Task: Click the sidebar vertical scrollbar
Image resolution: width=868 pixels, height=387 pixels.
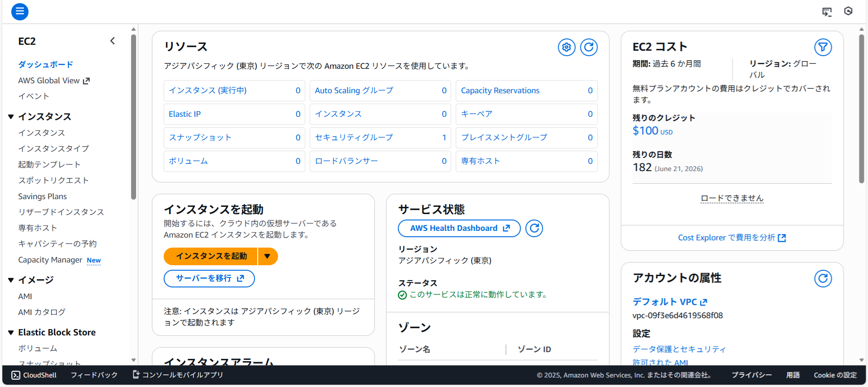Action: pos(133,118)
